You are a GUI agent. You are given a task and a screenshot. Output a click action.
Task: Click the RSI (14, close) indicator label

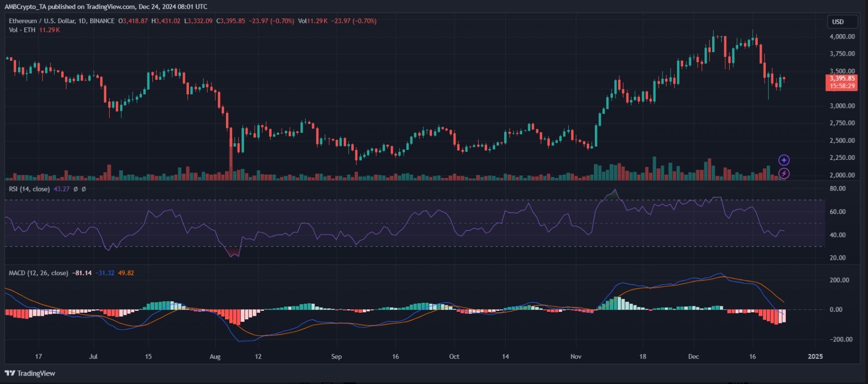(x=29, y=189)
